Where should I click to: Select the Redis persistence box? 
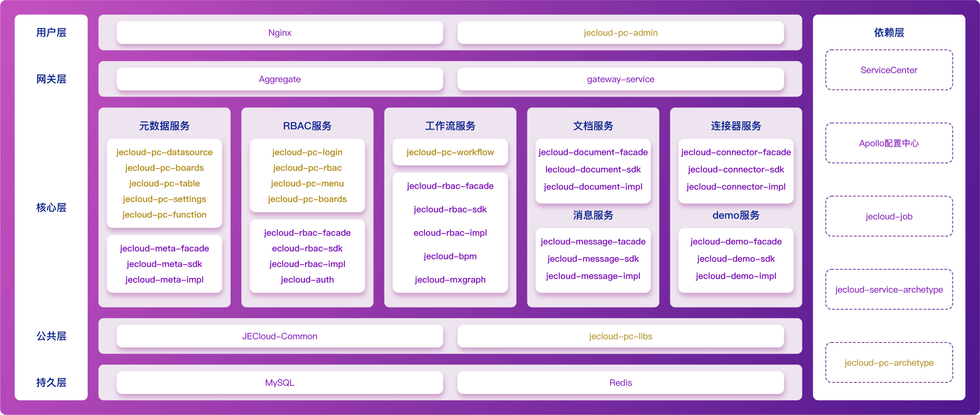[x=621, y=383]
